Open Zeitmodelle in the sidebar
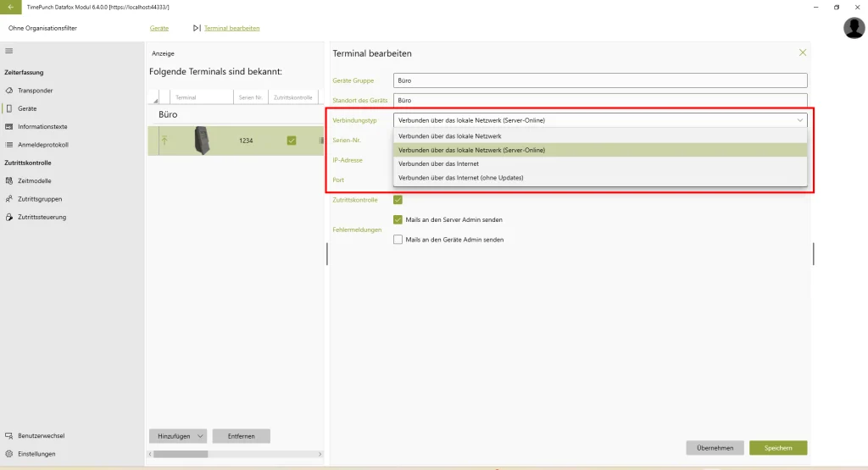 click(34, 181)
